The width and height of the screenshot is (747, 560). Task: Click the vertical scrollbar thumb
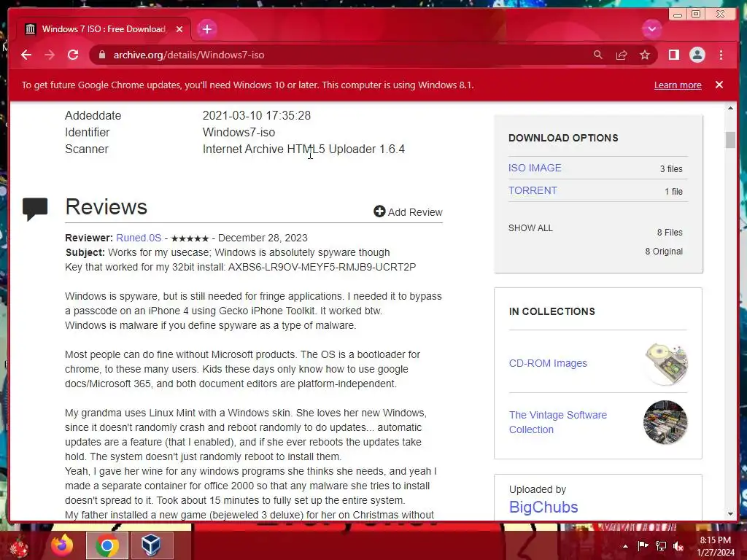(730, 140)
